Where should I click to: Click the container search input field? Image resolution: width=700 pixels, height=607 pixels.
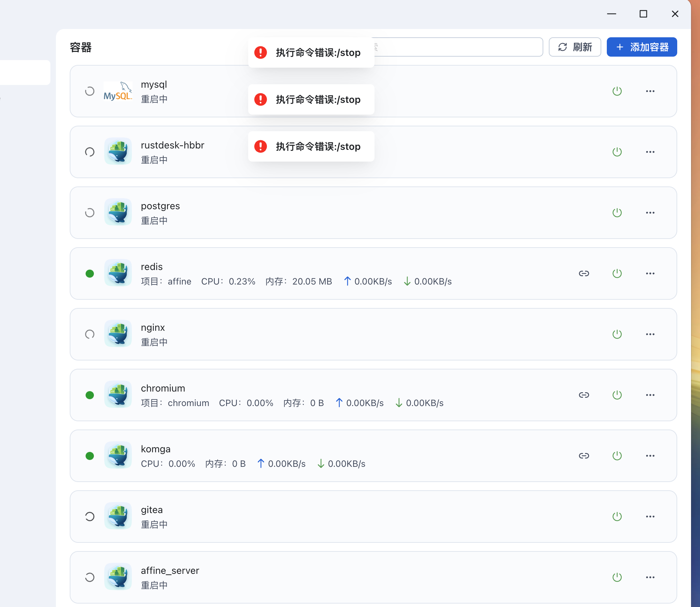point(459,47)
